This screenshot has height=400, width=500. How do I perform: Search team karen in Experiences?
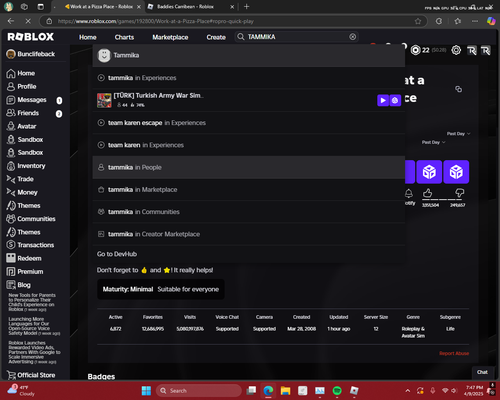tap(249, 145)
